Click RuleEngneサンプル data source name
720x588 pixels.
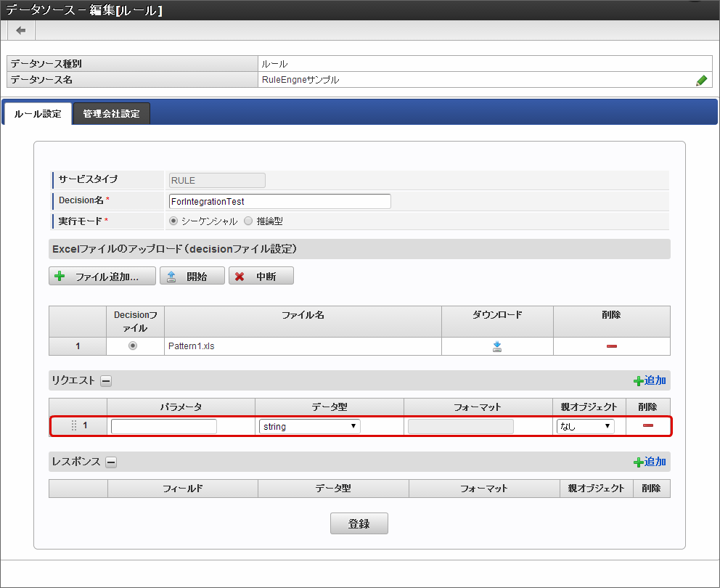[300, 79]
